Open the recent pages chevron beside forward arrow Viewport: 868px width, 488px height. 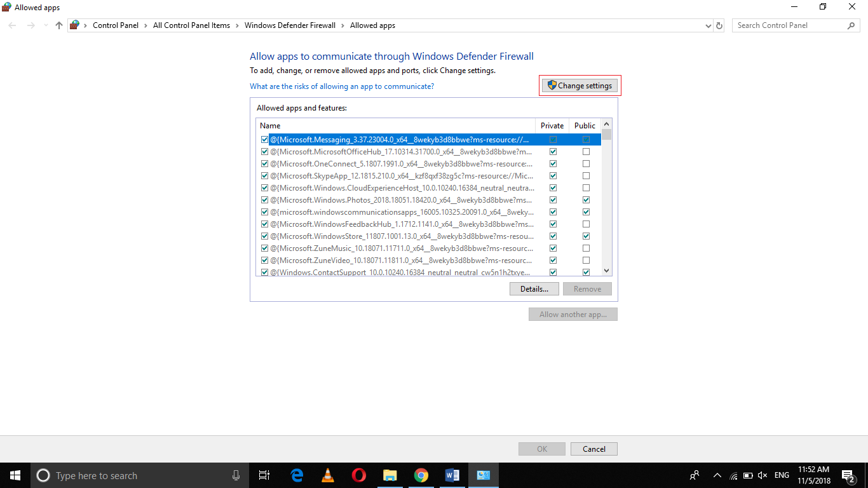[x=44, y=25]
